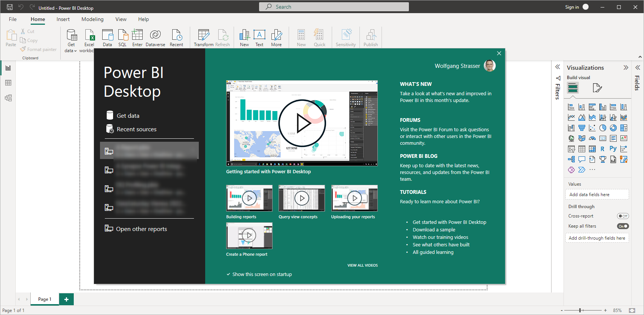644x315 pixels.
Task: Select the donut chart visual
Action: (x=613, y=128)
